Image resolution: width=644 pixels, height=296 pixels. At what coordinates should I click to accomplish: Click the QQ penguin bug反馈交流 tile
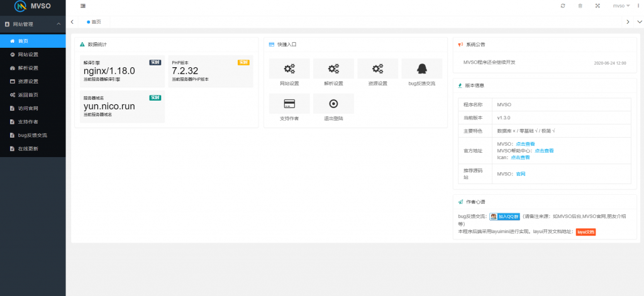click(421, 72)
